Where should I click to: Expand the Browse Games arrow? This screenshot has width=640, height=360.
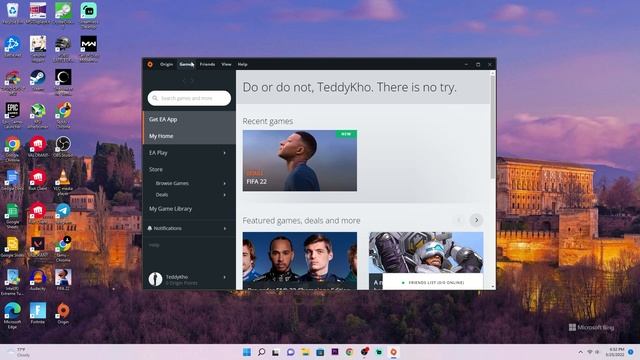[224, 184]
